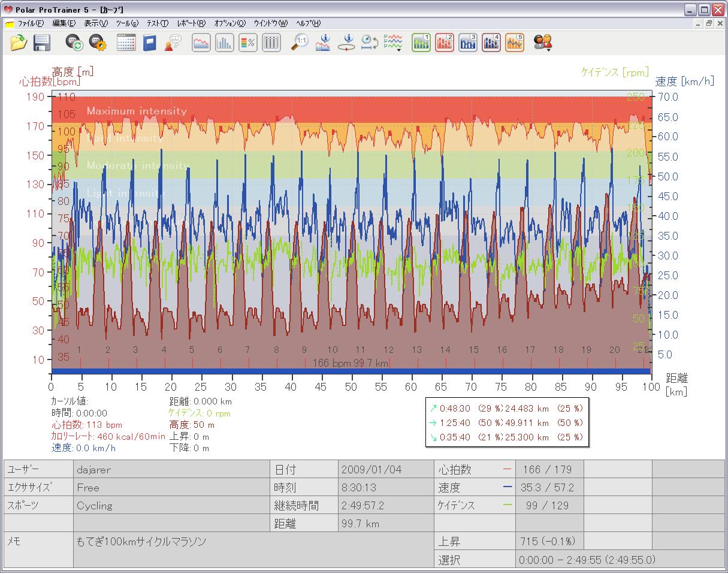Click the 高度 [m] axis title
This screenshot has height=574, width=728.
coord(73,71)
